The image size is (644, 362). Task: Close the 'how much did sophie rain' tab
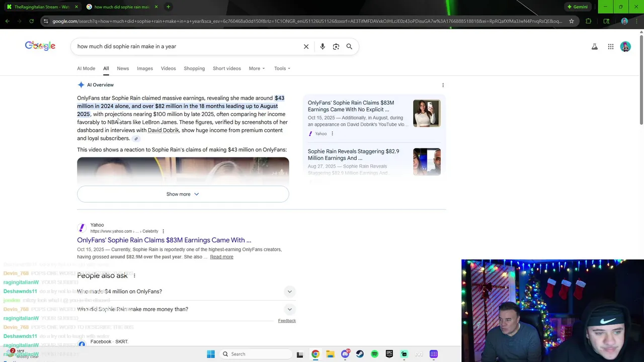click(x=156, y=7)
